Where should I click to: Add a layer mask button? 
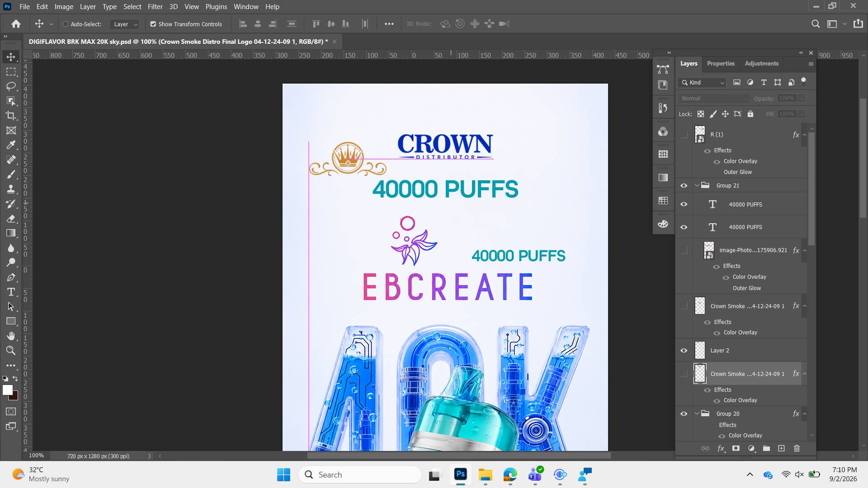coord(736,448)
